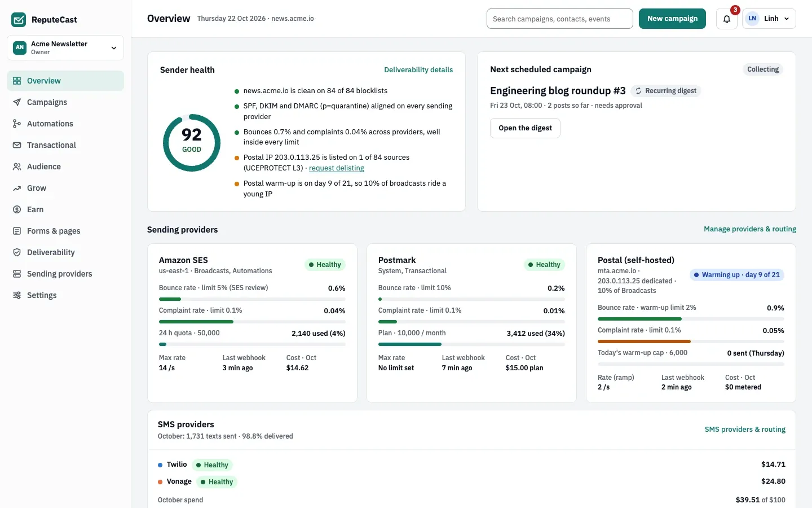This screenshot has width=812, height=508.
Task: Click the Amazon SES bounce rate bar
Action: tap(252, 299)
